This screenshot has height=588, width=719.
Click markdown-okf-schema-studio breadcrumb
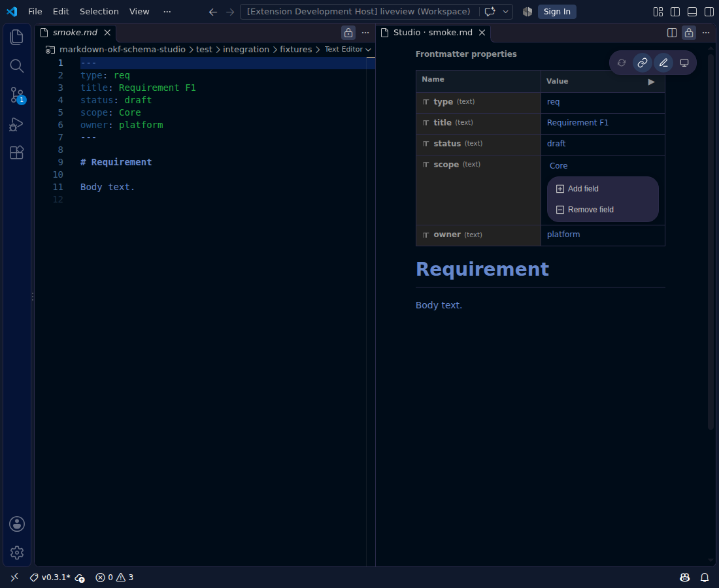[x=122, y=49]
